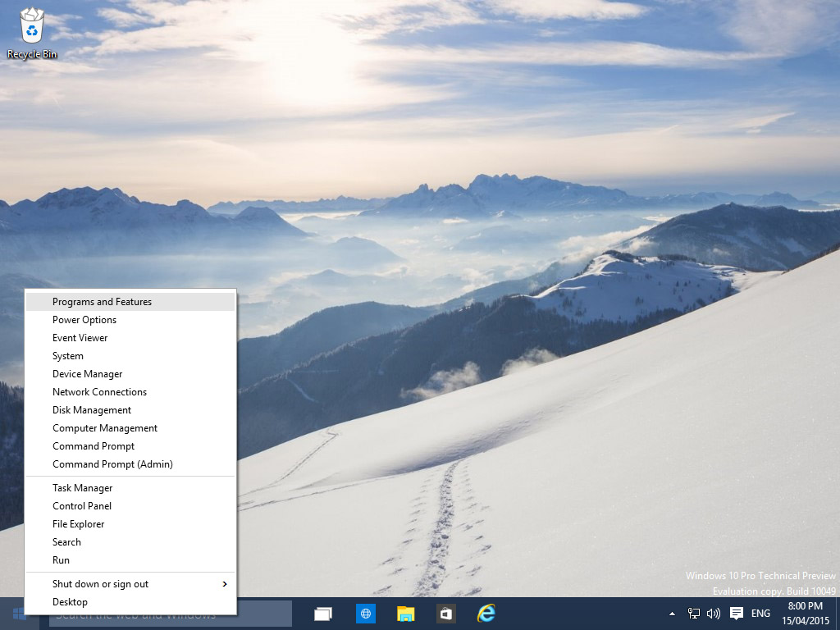Launch Task Manager from the menu
The image size is (840, 630).
(x=85, y=487)
